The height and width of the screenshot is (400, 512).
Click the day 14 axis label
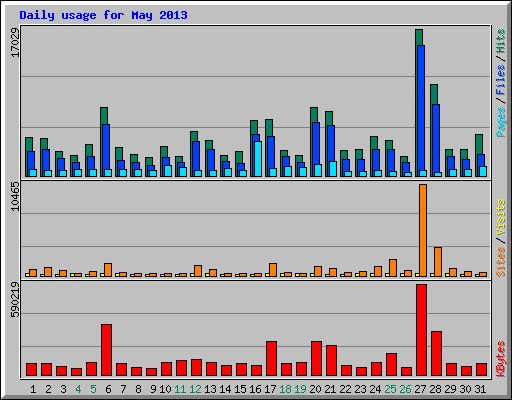225,389
